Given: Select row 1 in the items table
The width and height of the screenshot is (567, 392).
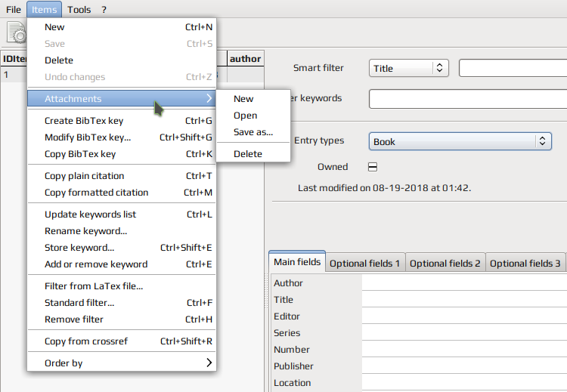Looking at the screenshot, I should click(x=14, y=75).
